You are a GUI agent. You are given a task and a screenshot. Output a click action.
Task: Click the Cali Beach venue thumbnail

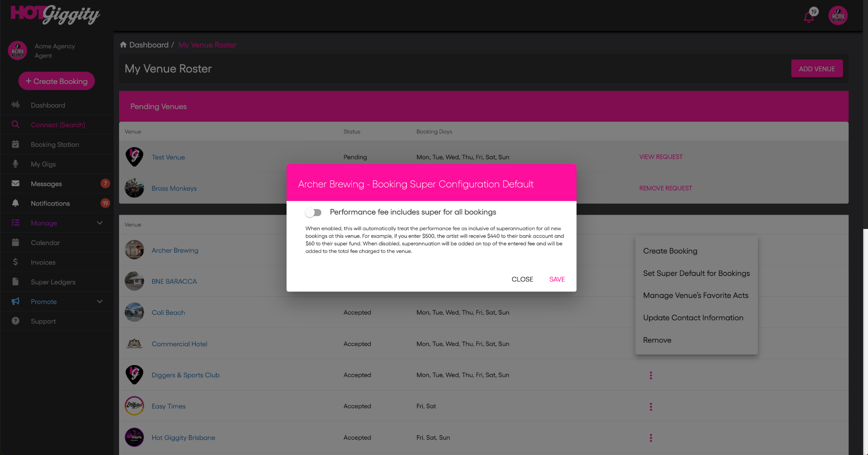pos(134,313)
